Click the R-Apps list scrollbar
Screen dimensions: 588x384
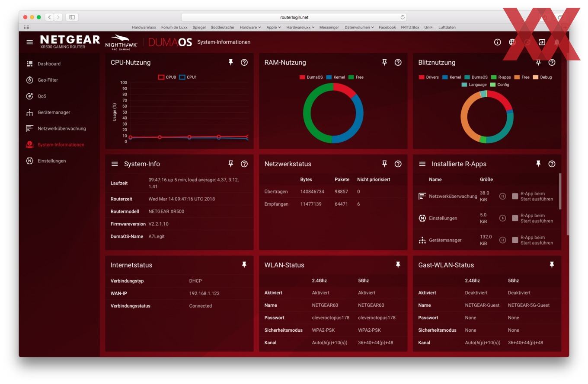click(x=560, y=191)
